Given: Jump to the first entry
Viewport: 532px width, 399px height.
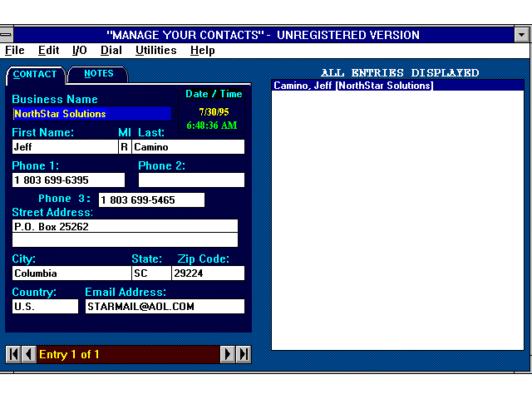Looking at the screenshot, I should (13, 354).
